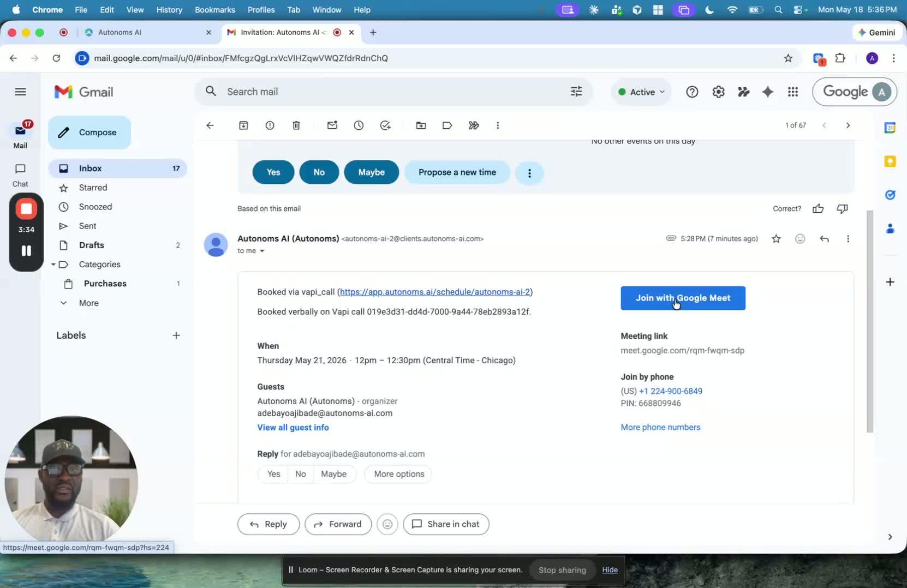This screenshot has height=588, width=907.
Task: Open Chrome History menu
Action: (169, 10)
